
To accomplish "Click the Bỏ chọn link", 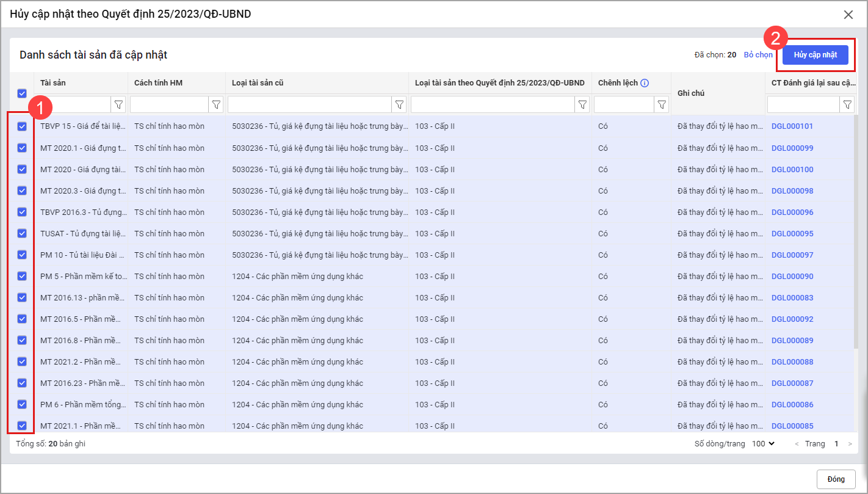I will click(758, 55).
